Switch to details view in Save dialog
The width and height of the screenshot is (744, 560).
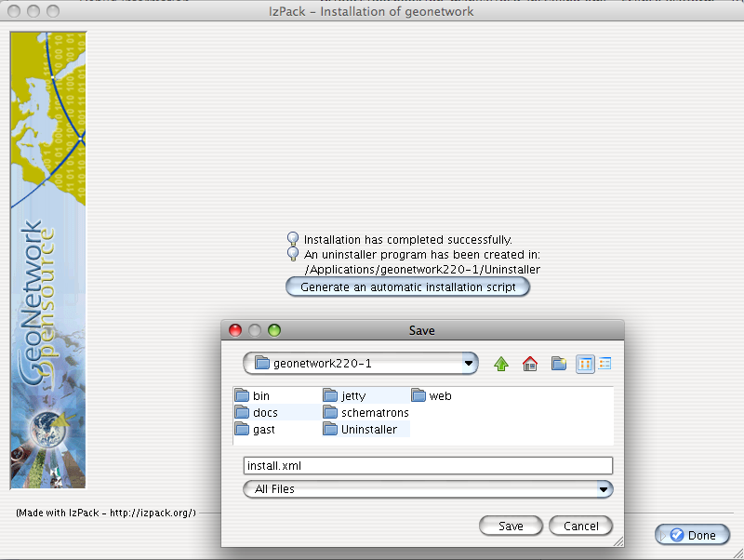(604, 364)
